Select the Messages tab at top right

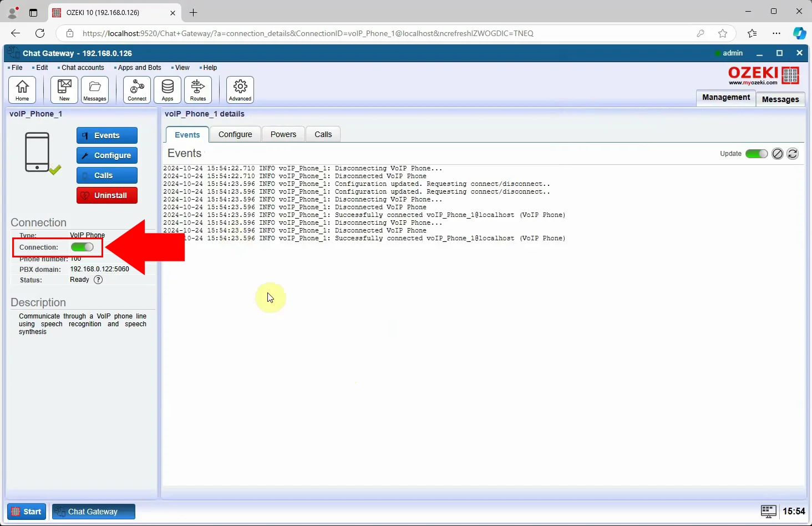point(780,99)
